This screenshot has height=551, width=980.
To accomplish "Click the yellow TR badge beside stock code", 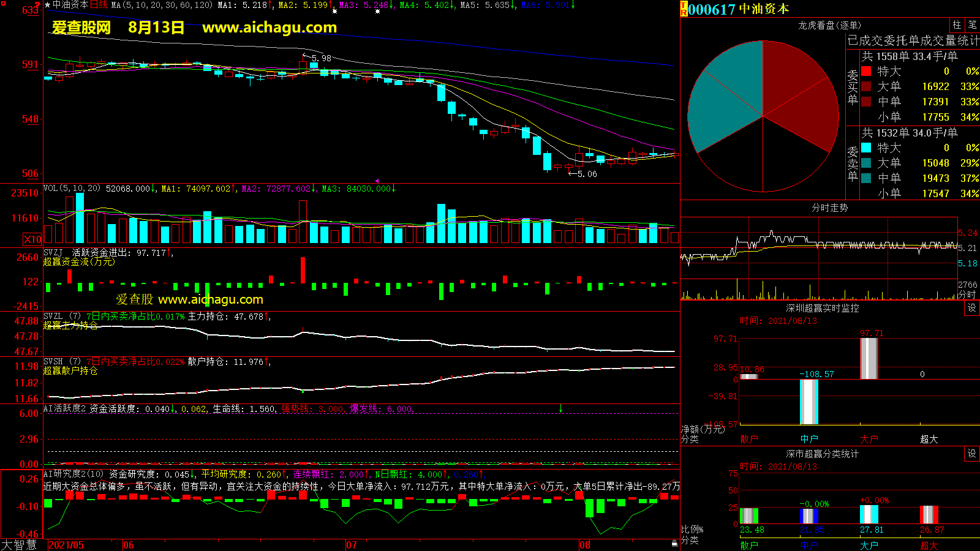I will (684, 9).
